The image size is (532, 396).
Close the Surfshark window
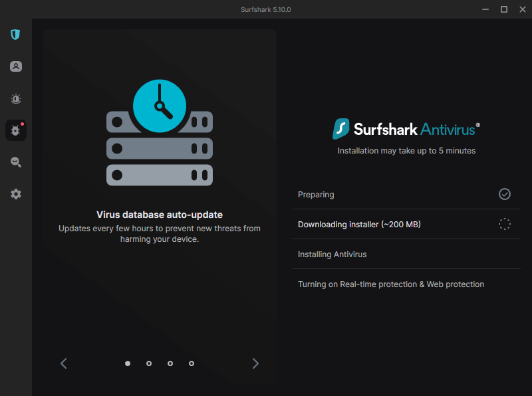point(523,9)
